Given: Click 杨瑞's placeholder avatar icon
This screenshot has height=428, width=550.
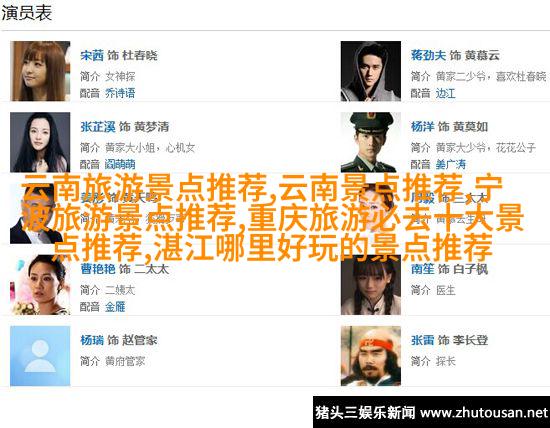Looking at the screenshot, I should click(40, 356).
